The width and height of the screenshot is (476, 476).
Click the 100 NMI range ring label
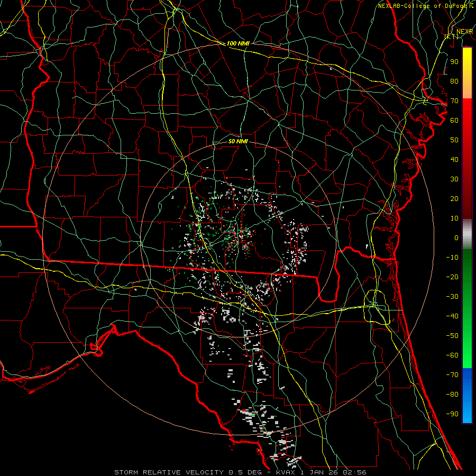(238, 44)
